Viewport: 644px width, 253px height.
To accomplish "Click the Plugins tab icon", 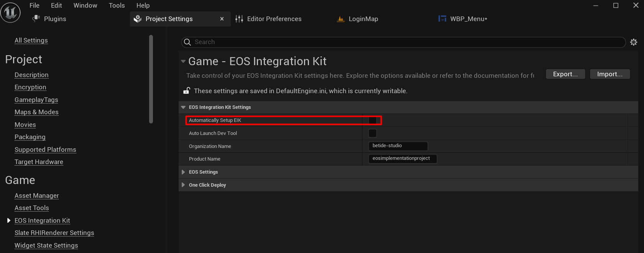I will point(36,19).
